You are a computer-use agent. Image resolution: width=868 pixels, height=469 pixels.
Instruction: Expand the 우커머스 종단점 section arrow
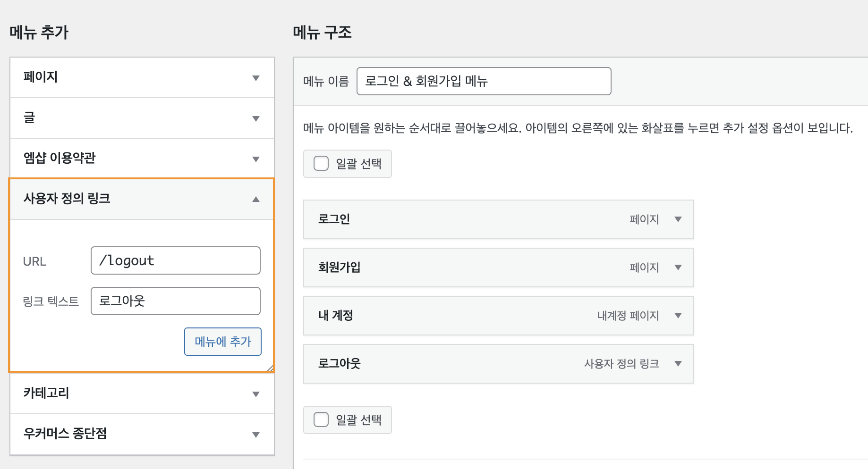[255, 435]
